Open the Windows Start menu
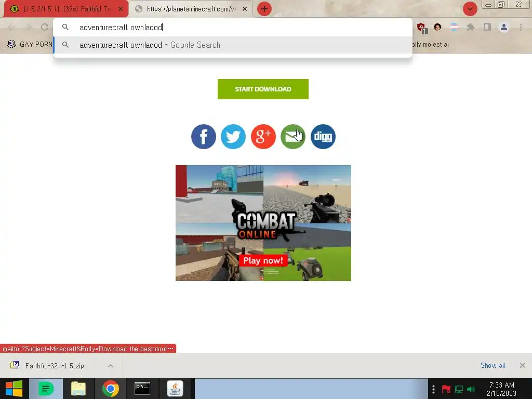The image size is (532, 399). 14,389
